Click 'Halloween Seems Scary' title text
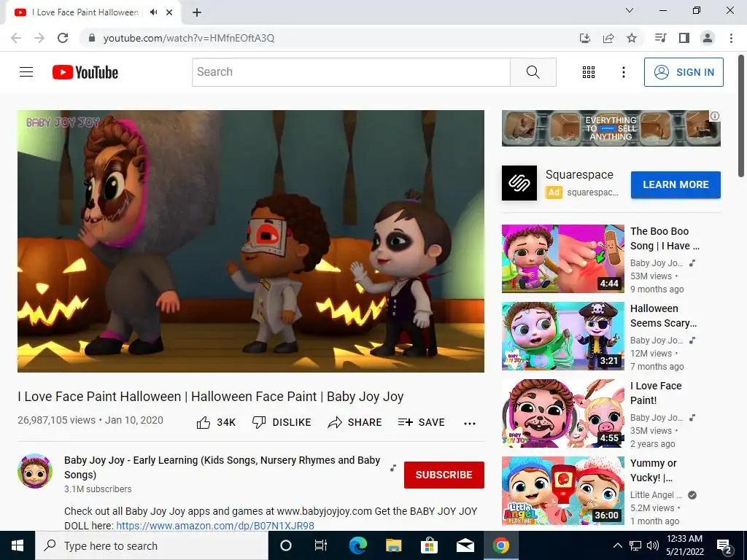This screenshot has height=560, width=747. (663, 316)
